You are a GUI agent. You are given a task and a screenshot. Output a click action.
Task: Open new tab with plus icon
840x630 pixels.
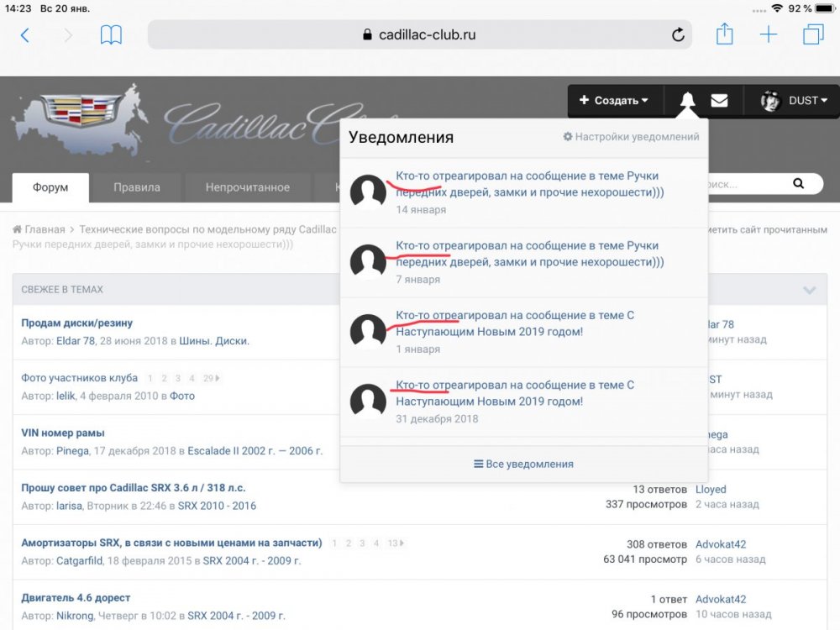tap(768, 34)
